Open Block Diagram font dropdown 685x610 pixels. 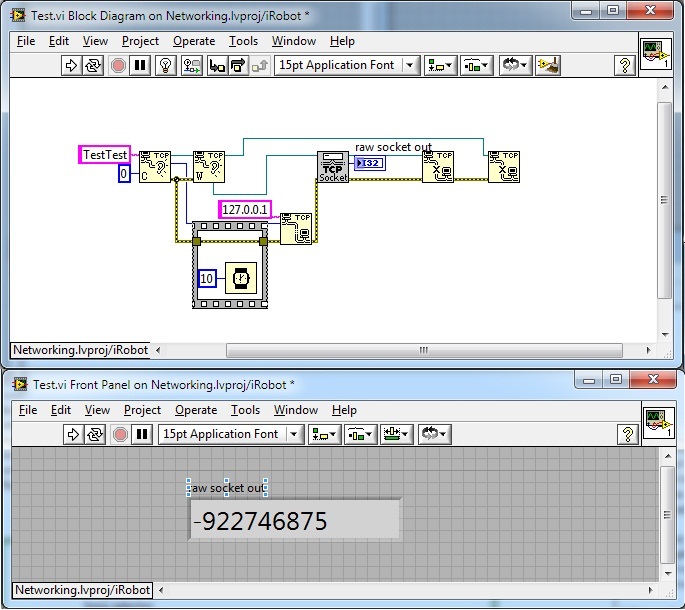pyautogui.click(x=347, y=66)
